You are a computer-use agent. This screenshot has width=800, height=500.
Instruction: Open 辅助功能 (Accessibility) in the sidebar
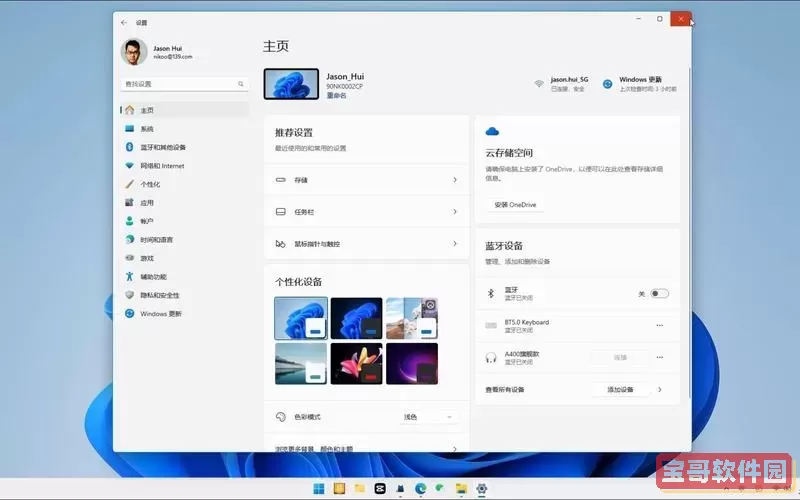click(185, 277)
